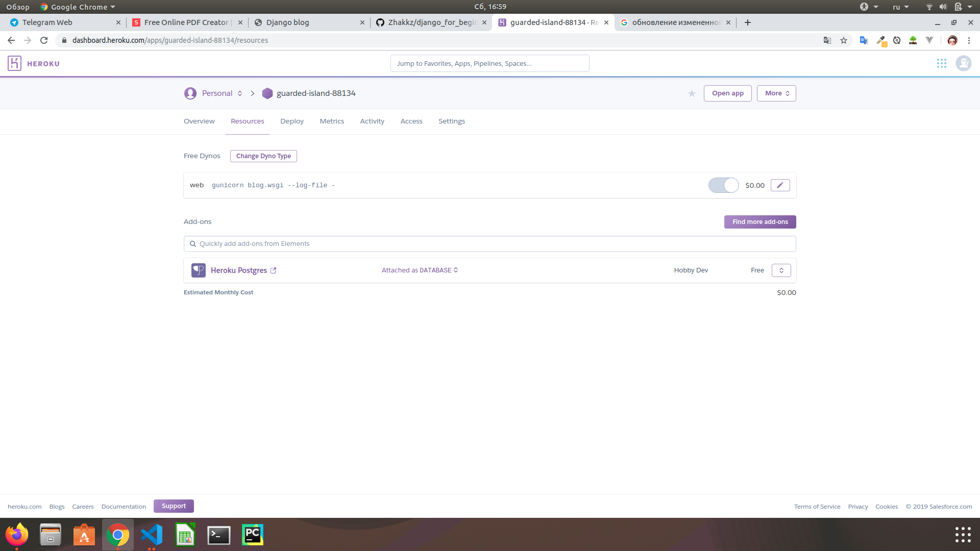Viewport: 980px width, 551px height.
Task: Close the Free Online PDF Creator tab
Action: (x=240, y=22)
